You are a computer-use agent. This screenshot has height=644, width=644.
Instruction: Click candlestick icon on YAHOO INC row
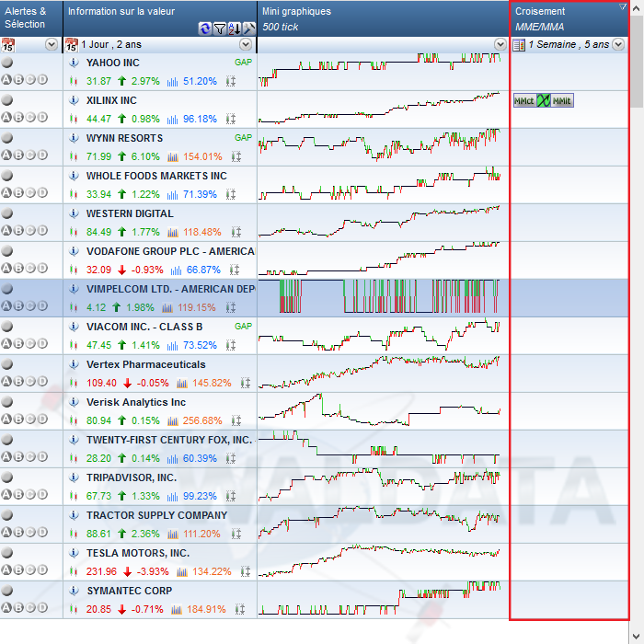coord(74,81)
